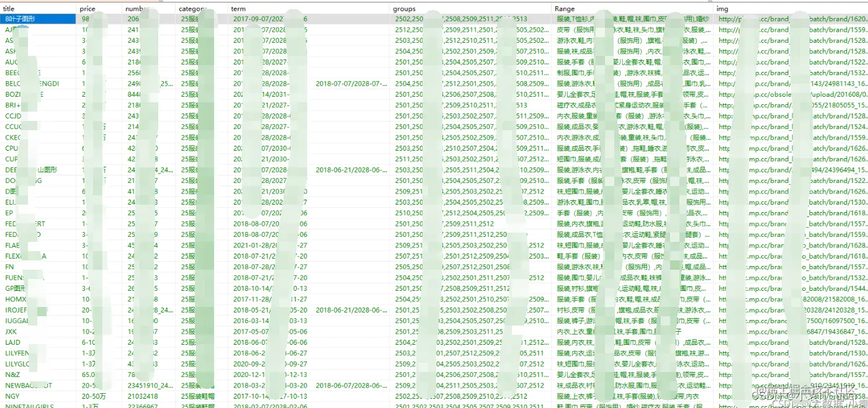Click img cell 6847/19436847_16 in JXK row
Screen dimensions: 868x408
click(790, 332)
